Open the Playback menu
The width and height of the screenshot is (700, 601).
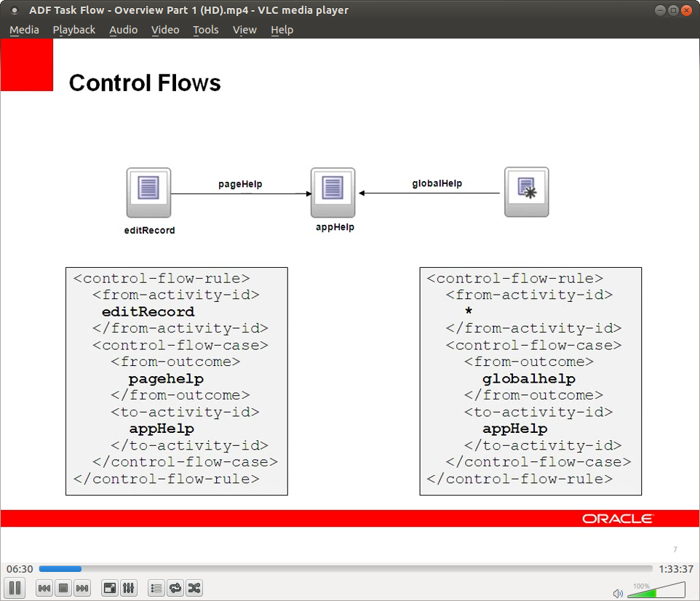pyautogui.click(x=73, y=30)
